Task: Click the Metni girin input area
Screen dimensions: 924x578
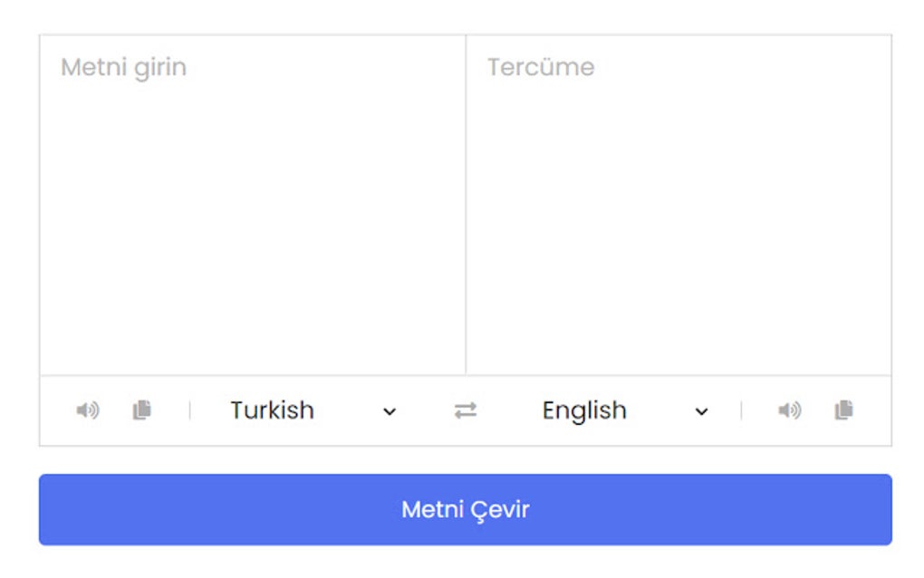Action: (252, 199)
